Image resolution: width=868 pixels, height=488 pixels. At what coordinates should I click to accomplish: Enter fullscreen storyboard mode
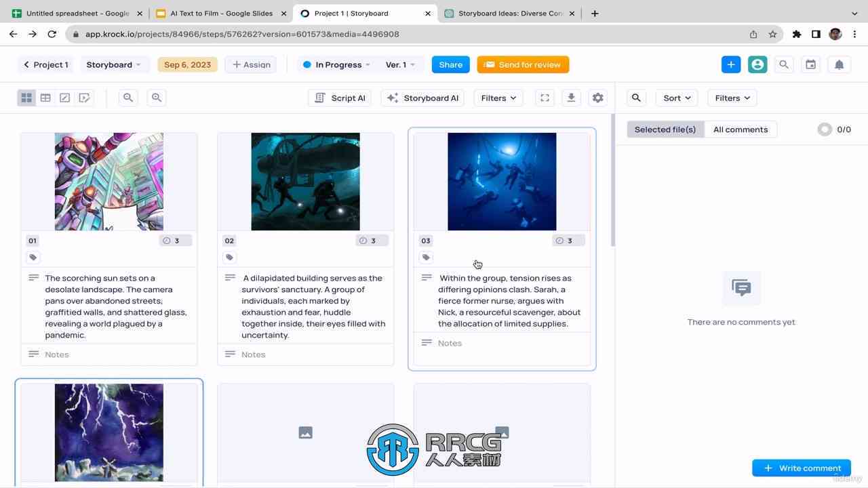(x=545, y=98)
